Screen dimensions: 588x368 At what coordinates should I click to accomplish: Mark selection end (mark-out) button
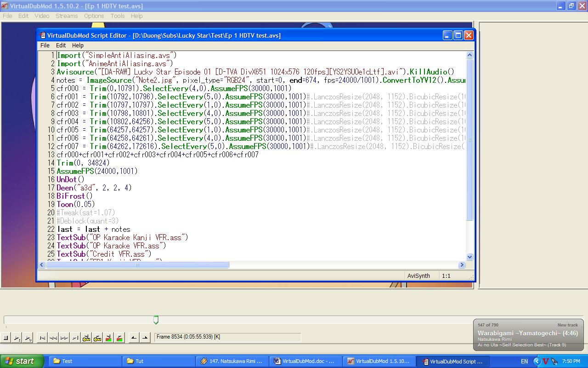[145, 338]
